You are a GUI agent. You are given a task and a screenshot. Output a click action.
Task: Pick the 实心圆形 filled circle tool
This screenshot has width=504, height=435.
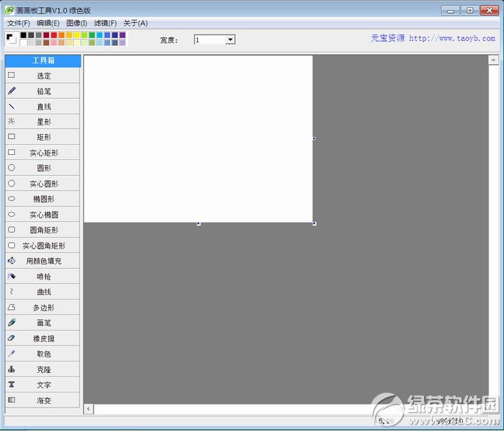coord(42,184)
